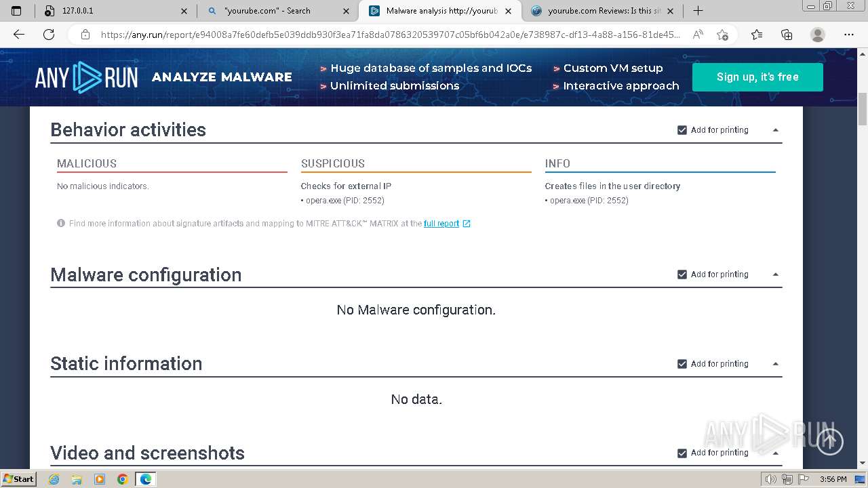Select Edge in the taskbar
This screenshot has height=488, width=868.
tap(146, 479)
